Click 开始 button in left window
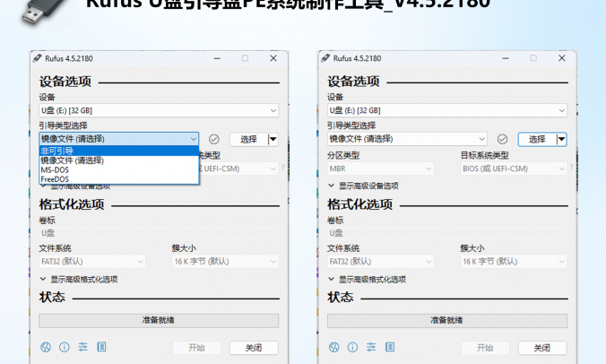Viewport: 606px width, 364px height. tap(196, 348)
